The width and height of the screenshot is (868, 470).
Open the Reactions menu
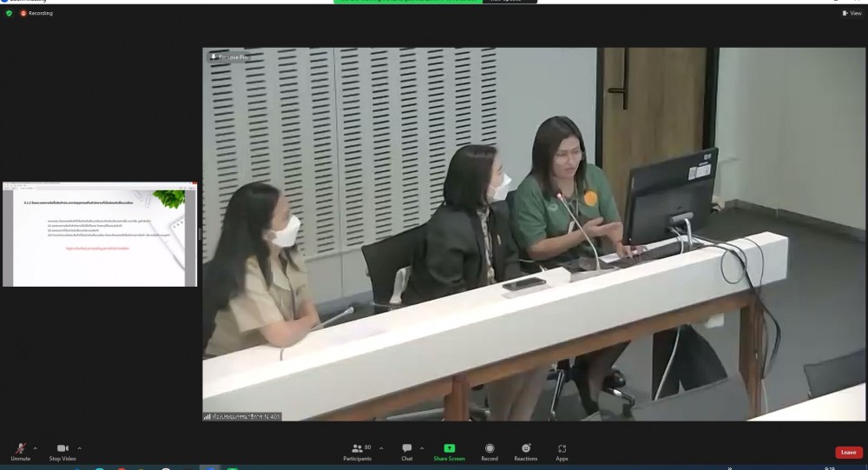point(525,452)
